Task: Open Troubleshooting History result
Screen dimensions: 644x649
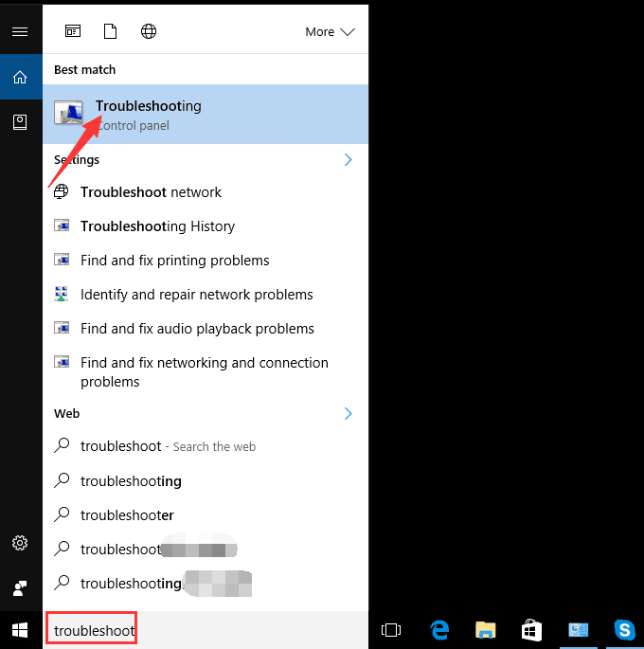Action: [x=157, y=226]
